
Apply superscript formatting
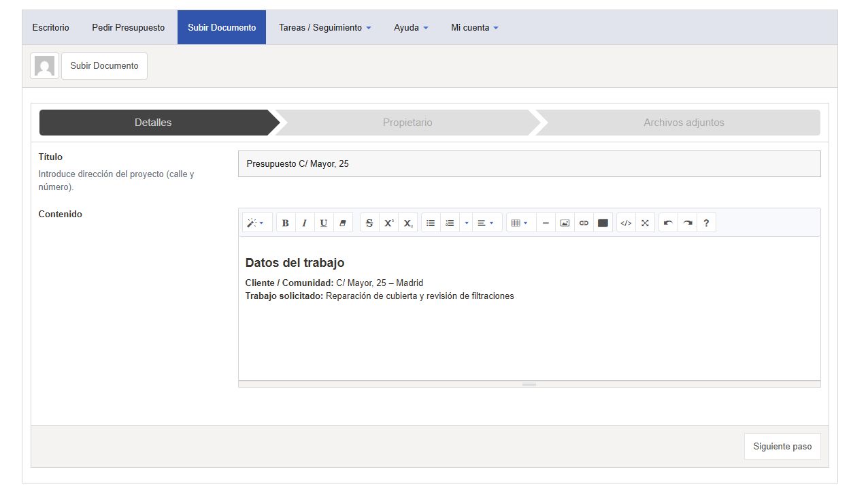coord(388,222)
